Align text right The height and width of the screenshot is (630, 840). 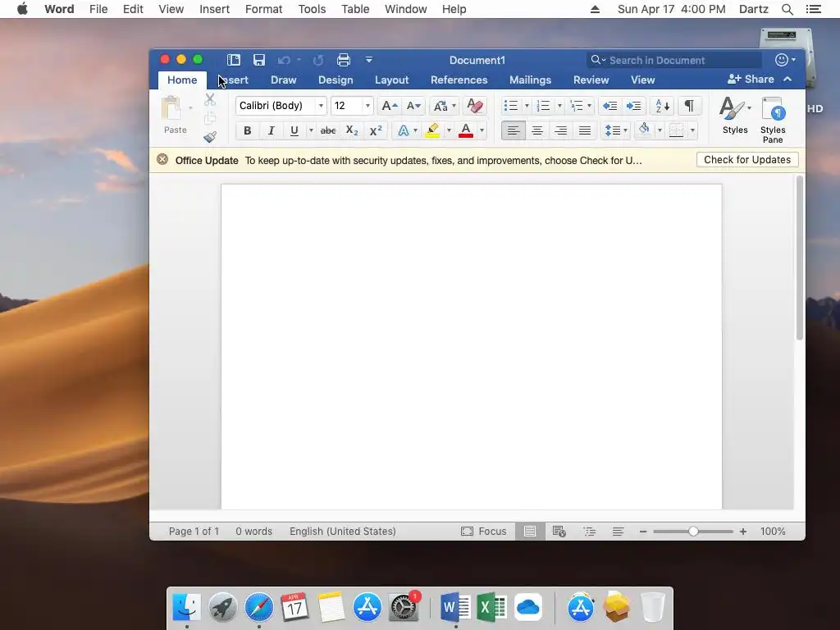coord(561,130)
